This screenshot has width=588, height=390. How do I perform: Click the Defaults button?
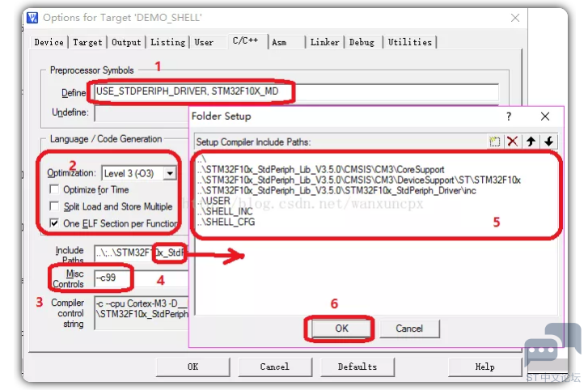click(x=357, y=367)
